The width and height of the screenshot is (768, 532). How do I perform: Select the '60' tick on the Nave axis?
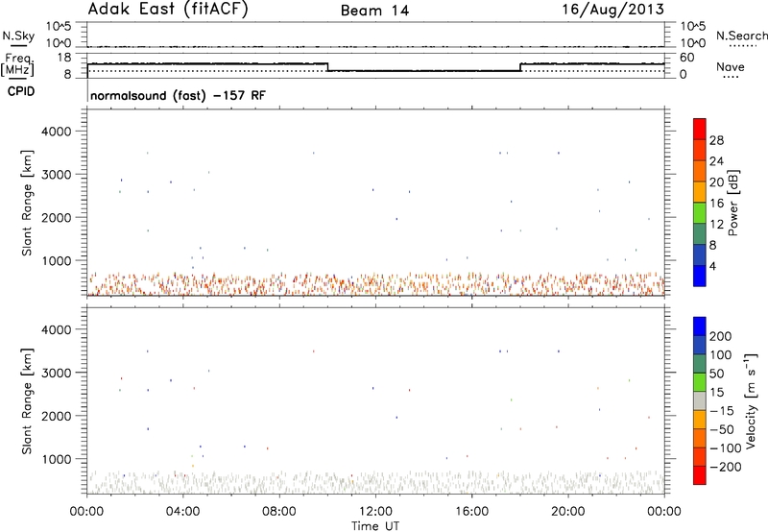point(687,58)
